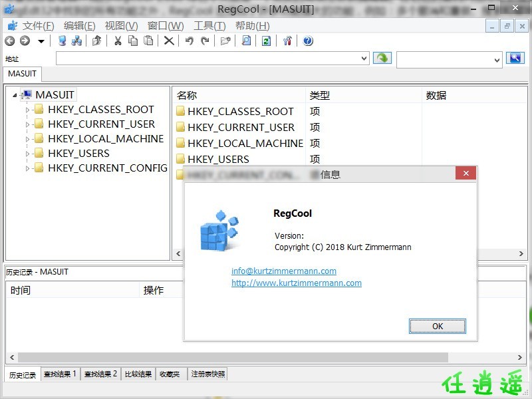Select HKEY_LOCAL_MACHINE row in right list
The height and width of the screenshot is (399, 532).
click(x=241, y=143)
